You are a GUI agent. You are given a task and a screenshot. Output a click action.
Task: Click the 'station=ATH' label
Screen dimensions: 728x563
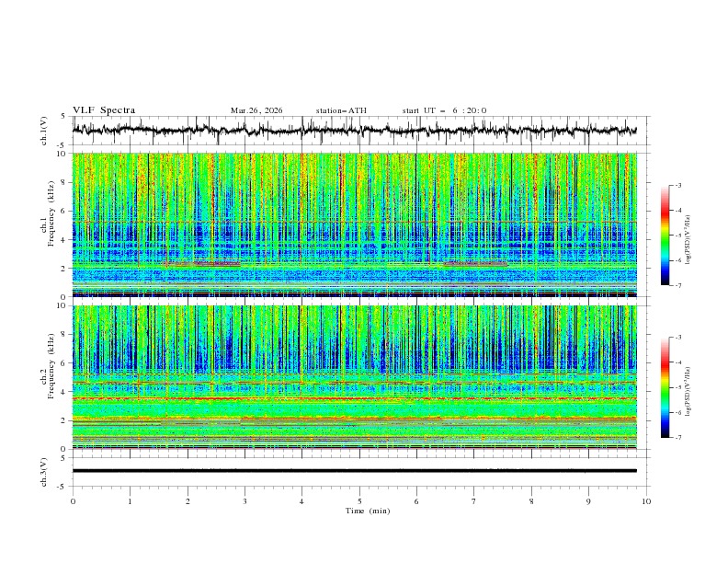point(341,110)
